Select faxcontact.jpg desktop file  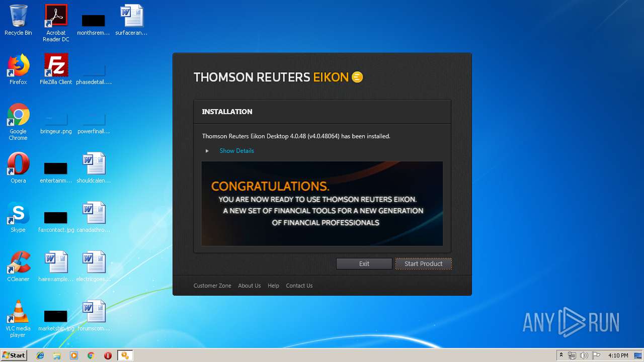point(56,221)
